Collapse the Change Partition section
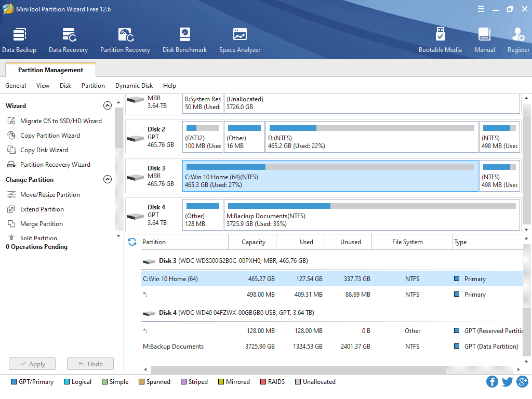Screen dimensions: 532x399 108,179
